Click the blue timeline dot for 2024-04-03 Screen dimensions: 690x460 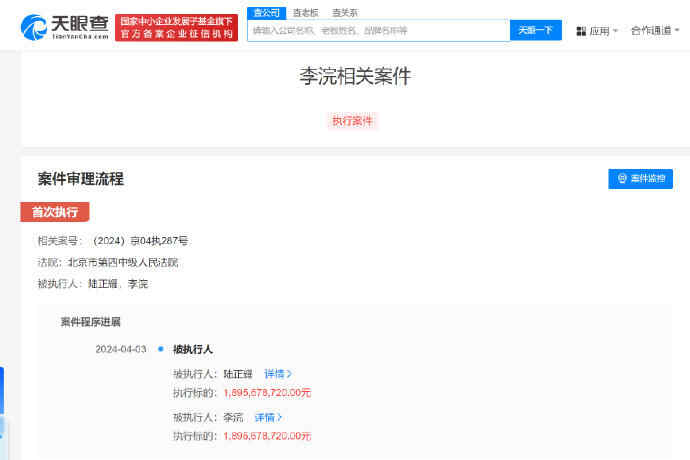click(x=160, y=349)
